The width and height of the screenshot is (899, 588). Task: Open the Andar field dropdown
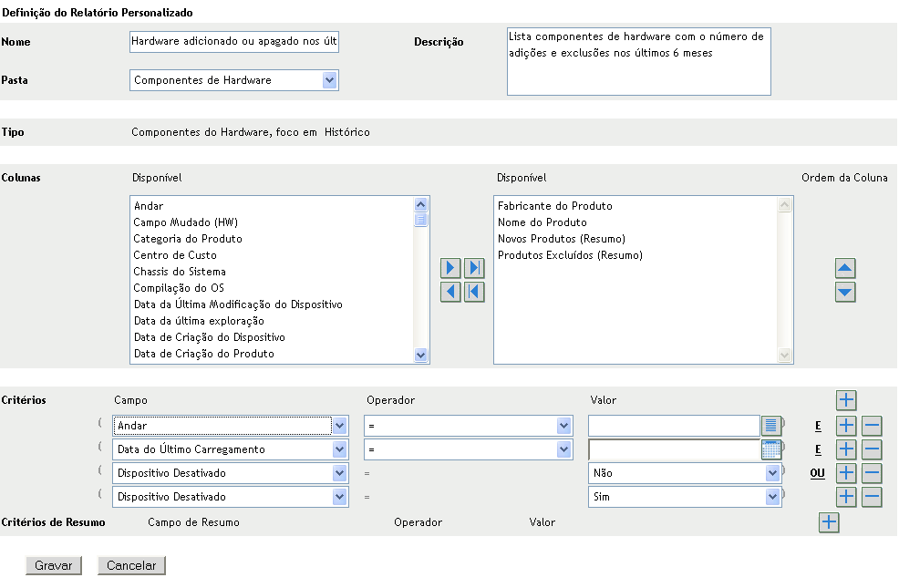[339, 426]
